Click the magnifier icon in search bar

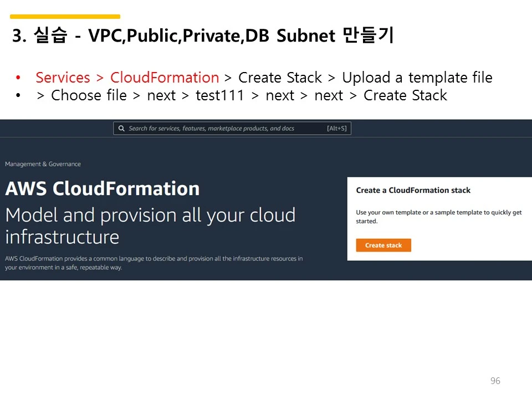coord(121,128)
